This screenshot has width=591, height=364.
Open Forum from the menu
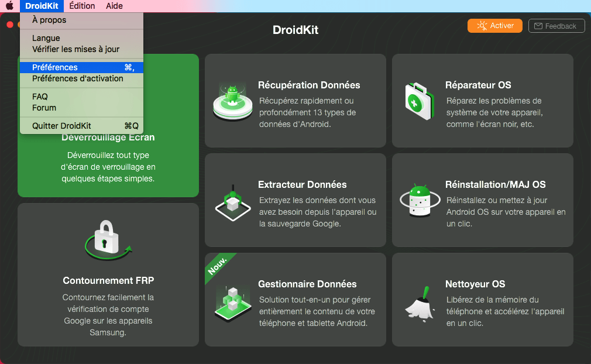[81, 108]
